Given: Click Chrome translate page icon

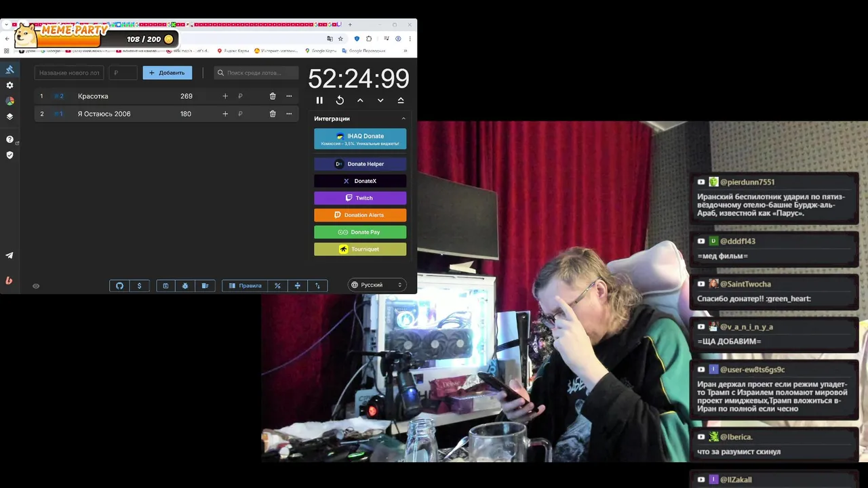Looking at the screenshot, I should pos(330,39).
